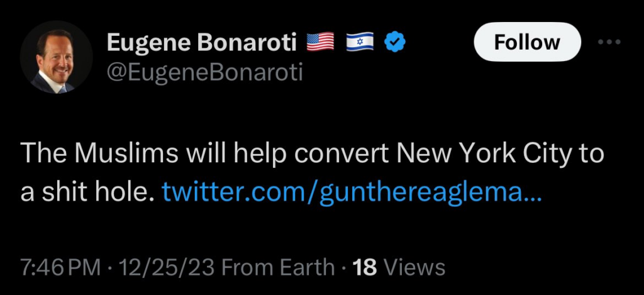
Task: Open the three-dot more options menu
Action: pyautogui.click(x=608, y=42)
